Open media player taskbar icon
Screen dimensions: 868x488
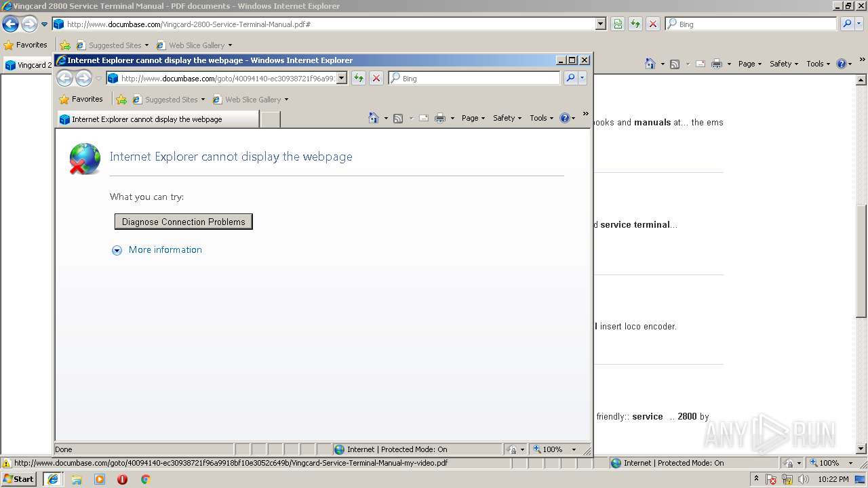(x=100, y=479)
